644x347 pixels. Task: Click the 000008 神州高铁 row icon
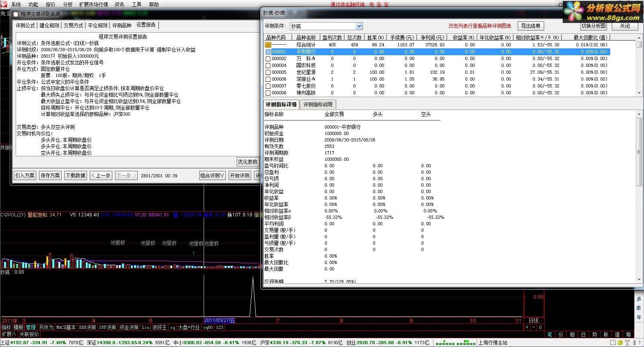[x=268, y=93]
